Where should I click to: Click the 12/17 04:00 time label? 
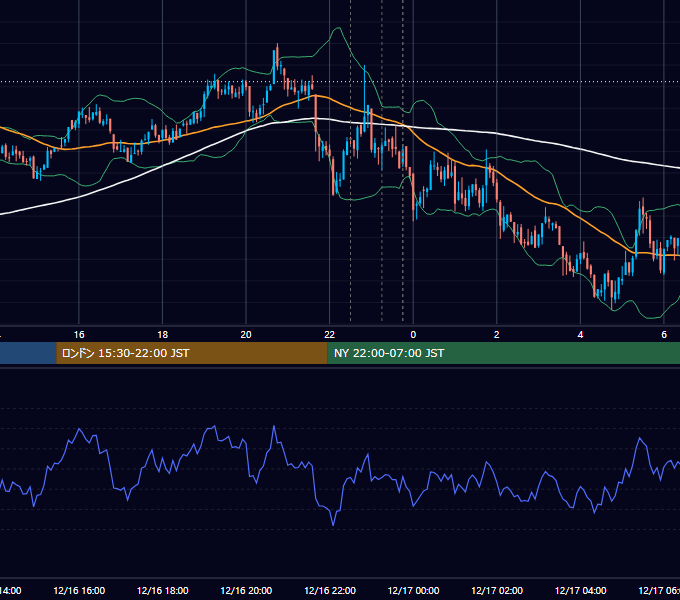[580, 590]
